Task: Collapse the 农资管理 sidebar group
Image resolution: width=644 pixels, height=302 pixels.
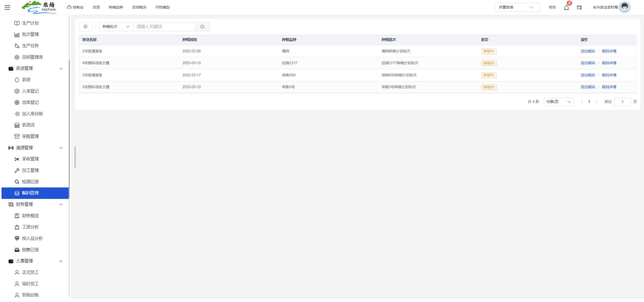Action: 61,68
